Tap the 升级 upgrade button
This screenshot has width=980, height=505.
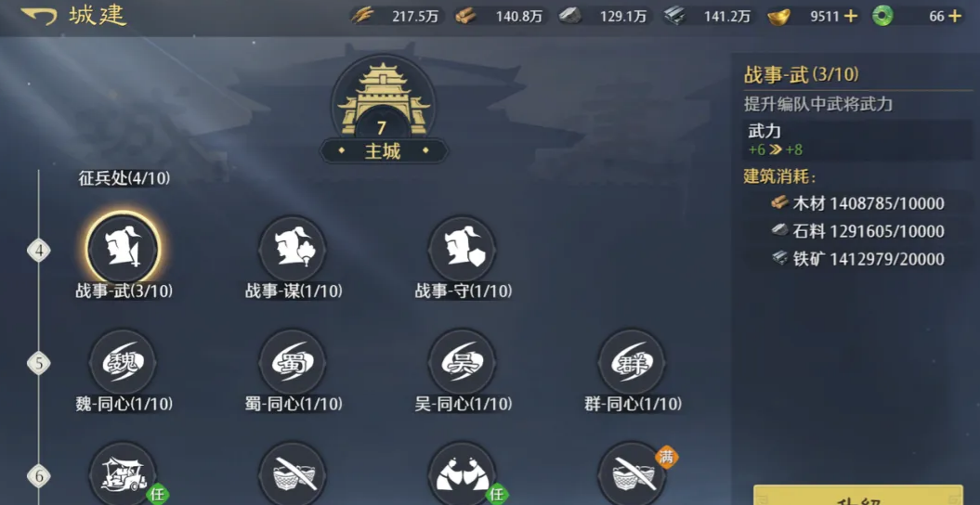(x=858, y=495)
